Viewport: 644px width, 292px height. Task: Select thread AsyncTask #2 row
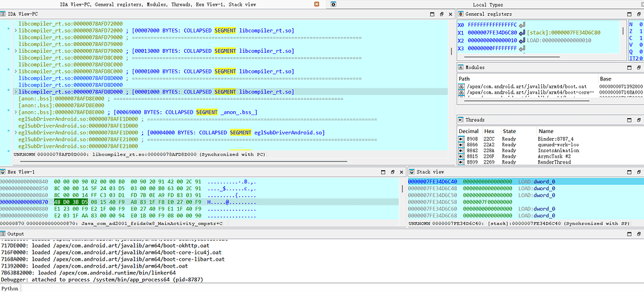click(550, 156)
